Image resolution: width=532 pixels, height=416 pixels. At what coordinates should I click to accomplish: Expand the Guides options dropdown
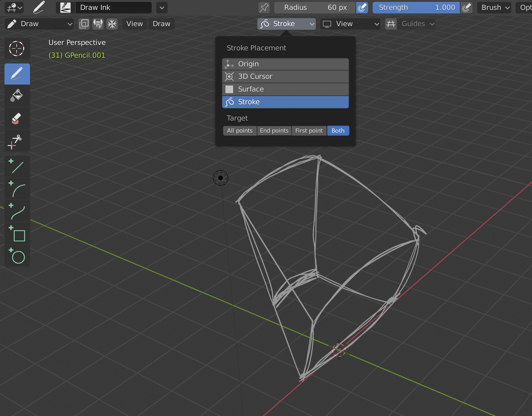(417, 24)
